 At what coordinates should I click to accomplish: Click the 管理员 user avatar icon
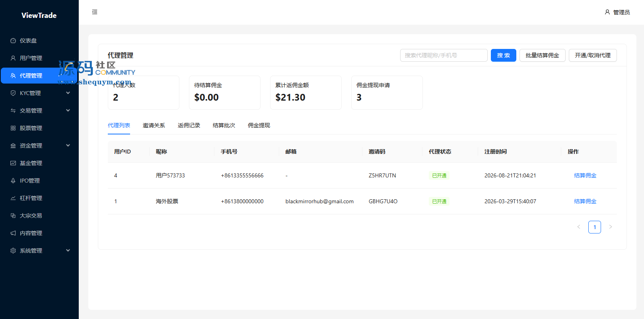coord(607,12)
